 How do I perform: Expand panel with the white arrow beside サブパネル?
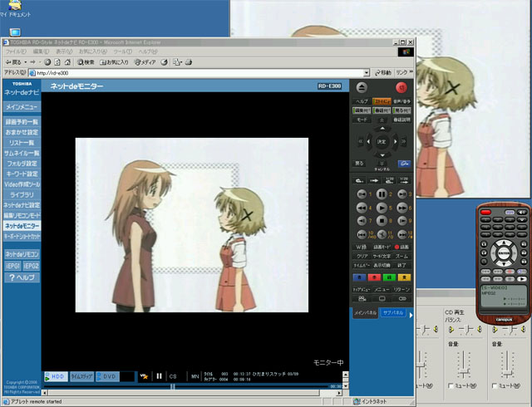(x=411, y=315)
